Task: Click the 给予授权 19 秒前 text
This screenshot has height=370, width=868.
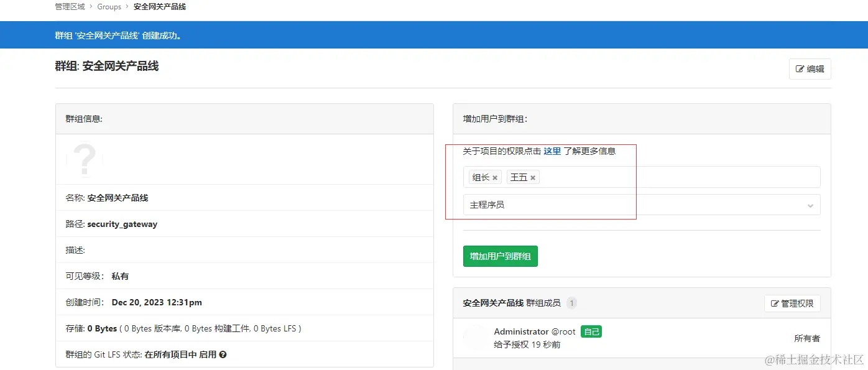Action: pos(527,345)
